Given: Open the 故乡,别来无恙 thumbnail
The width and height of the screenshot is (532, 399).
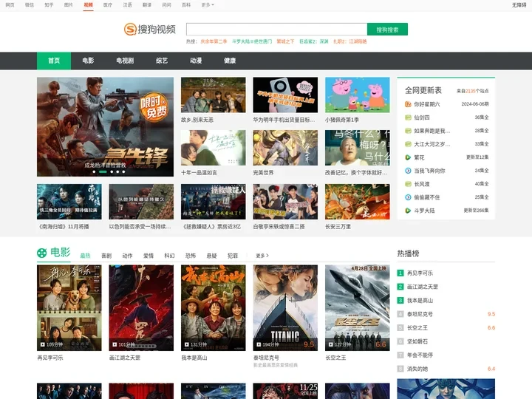Looking at the screenshot, I should pos(213,95).
